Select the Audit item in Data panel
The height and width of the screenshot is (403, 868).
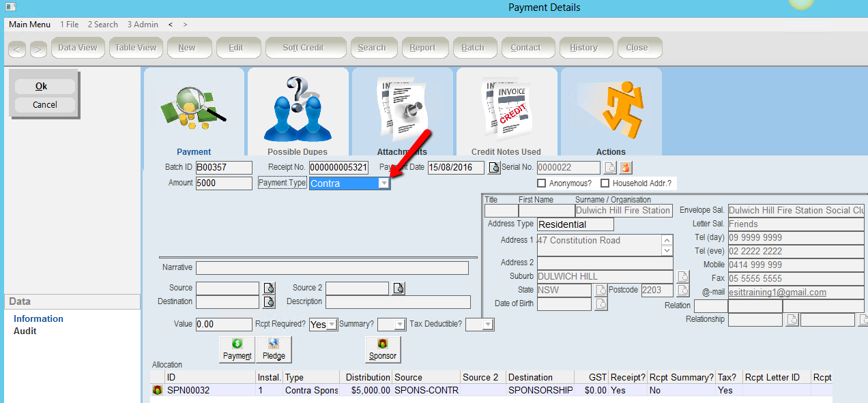[25, 331]
